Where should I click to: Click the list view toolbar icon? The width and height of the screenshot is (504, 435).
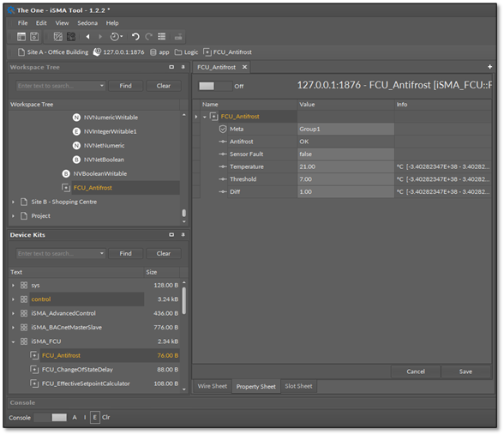pos(162,37)
